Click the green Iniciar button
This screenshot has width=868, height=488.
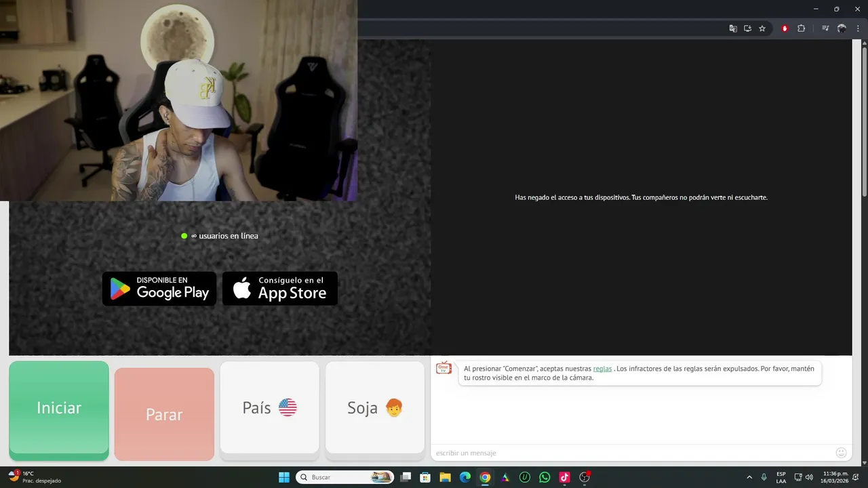coord(59,410)
